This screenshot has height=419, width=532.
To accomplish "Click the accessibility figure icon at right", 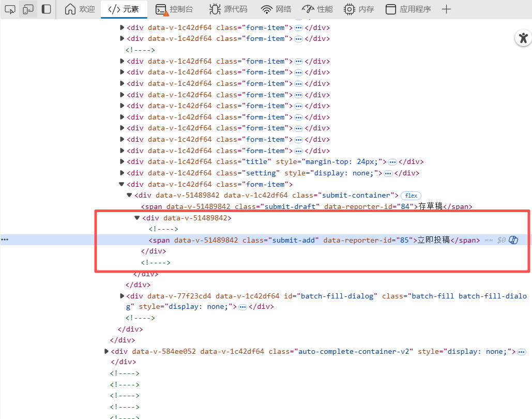I will coord(523,38).
